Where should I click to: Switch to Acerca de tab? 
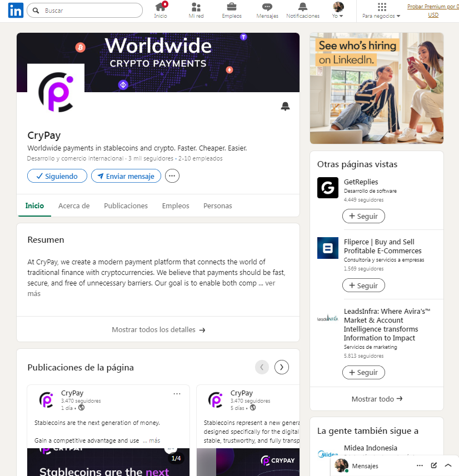click(74, 206)
